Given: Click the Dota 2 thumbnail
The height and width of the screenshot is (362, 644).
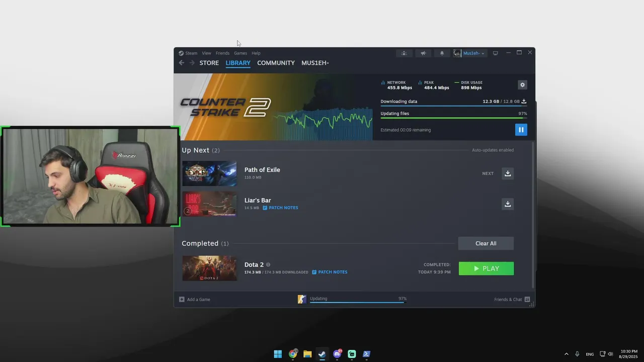Looking at the screenshot, I should (x=209, y=268).
